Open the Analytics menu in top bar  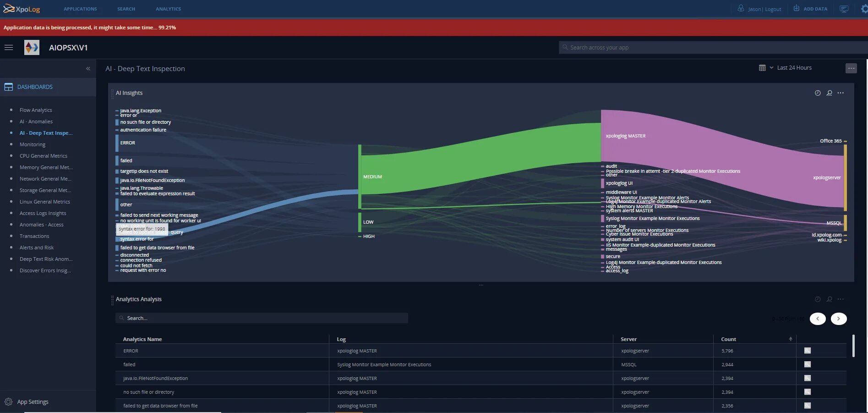tap(168, 9)
